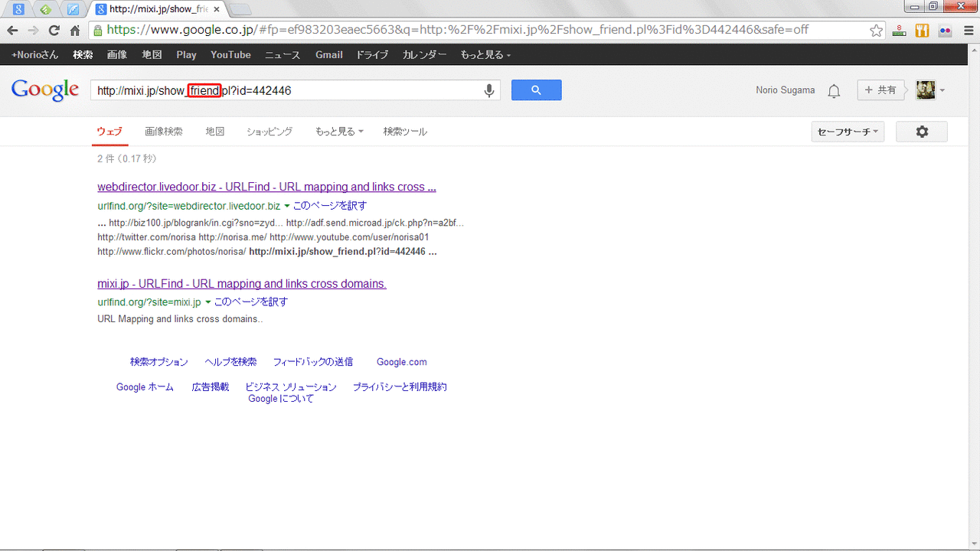980x551 pixels.
Task: Open green arrow beside urlfind.org/?site=mixi.jp
Action: click(208, 302)
